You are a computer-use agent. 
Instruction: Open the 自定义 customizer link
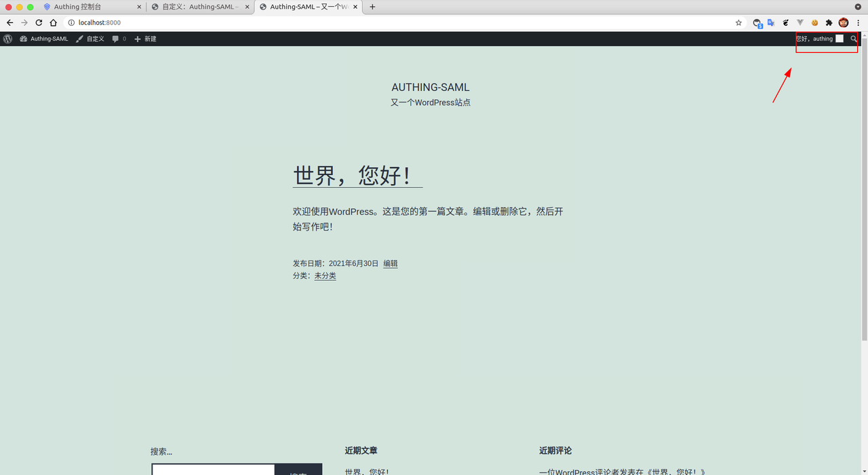point(90,39)
